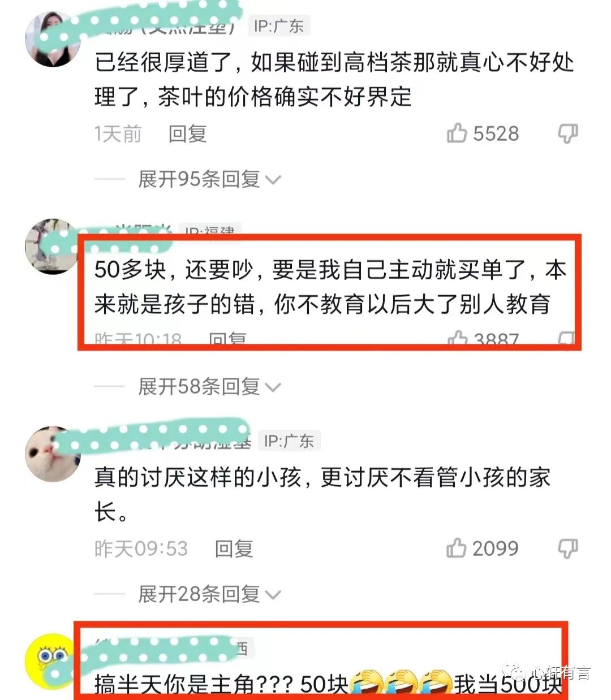Expand the 28 replies thread
The image size is (611, 700).
pos(209,594)
